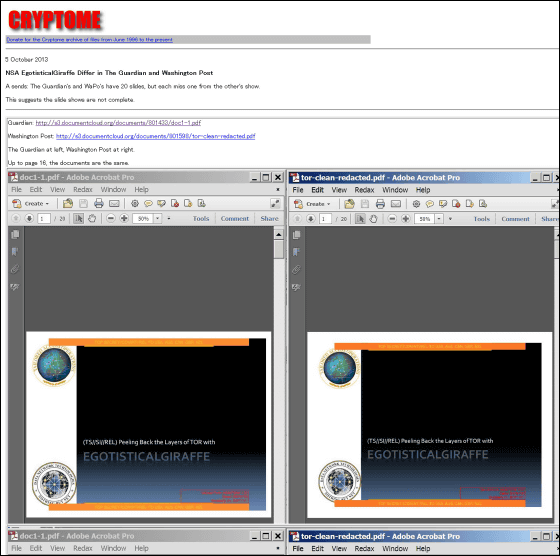Click the email envelope icon in tor-clean-redacted.pdf window

coord(396,204)
